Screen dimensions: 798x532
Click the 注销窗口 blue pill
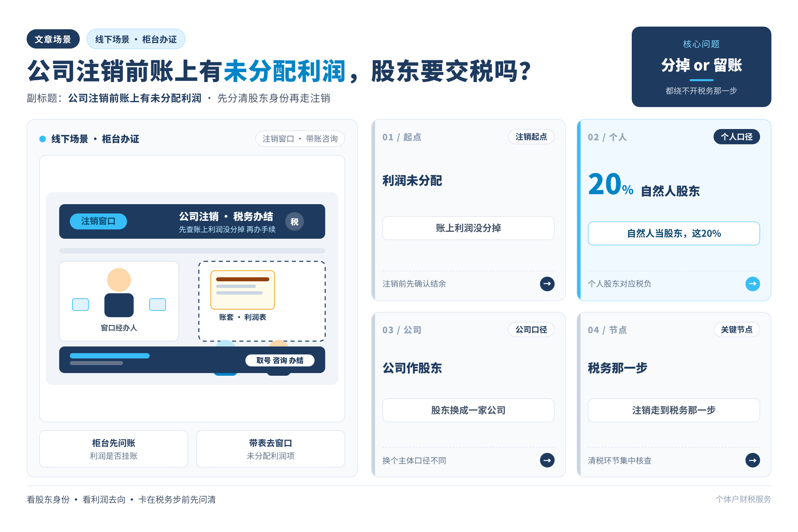(x=98, y=221)
